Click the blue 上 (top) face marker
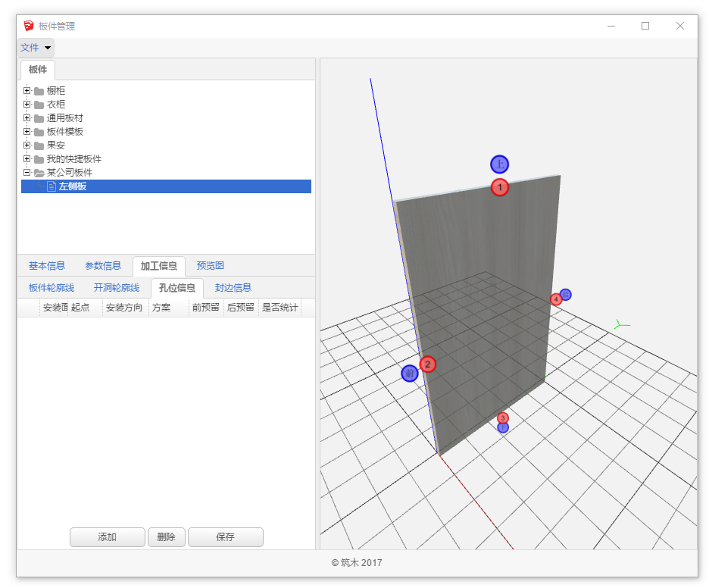 point(499,164)
